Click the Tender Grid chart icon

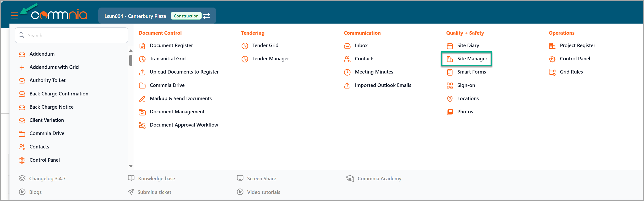245,46
